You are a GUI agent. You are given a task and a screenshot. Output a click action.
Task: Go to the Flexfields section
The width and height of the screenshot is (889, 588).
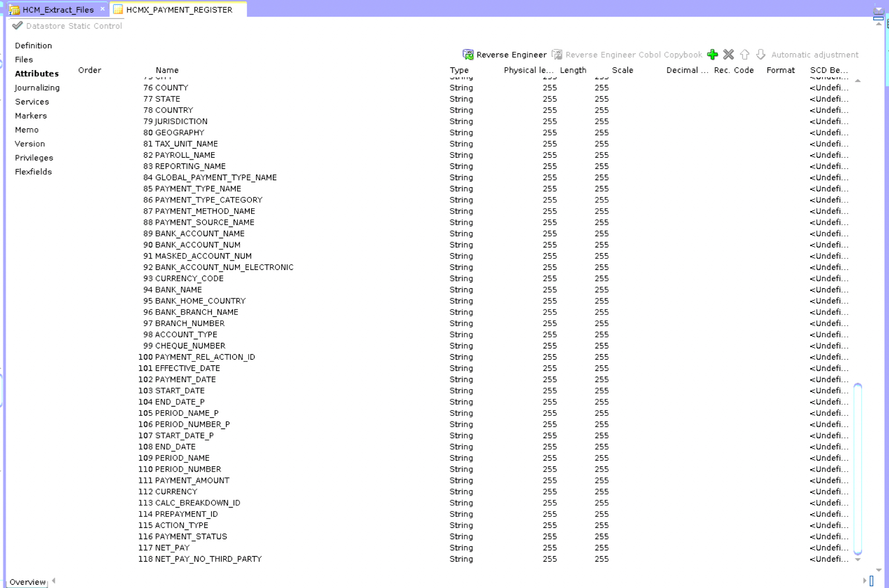[33, 172]
